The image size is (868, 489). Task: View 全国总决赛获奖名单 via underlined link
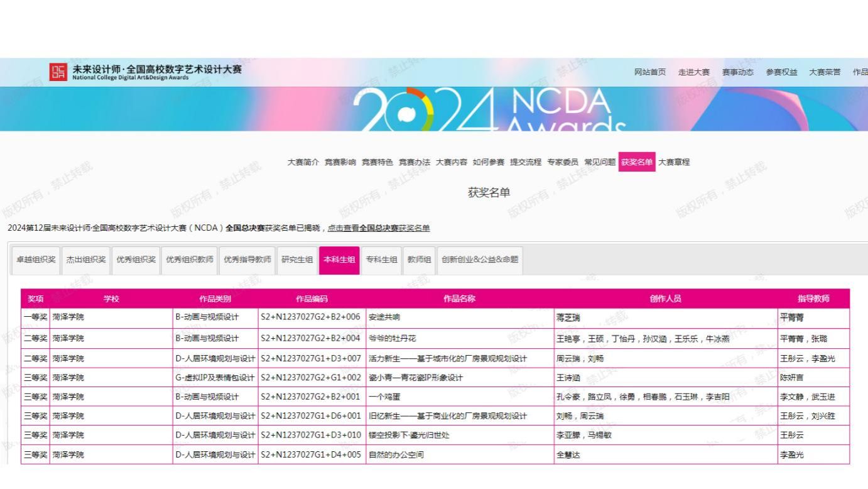pos(379,228)
